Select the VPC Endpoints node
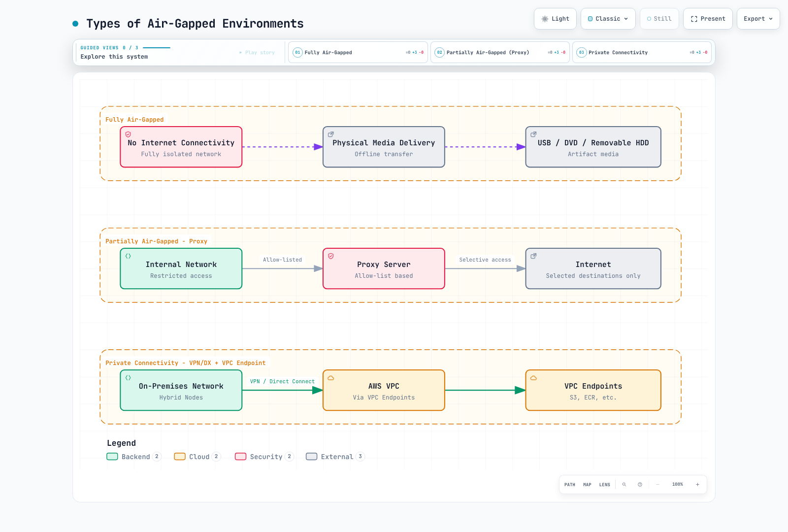This screenshot has width=788, height=532. coord(593,390)
